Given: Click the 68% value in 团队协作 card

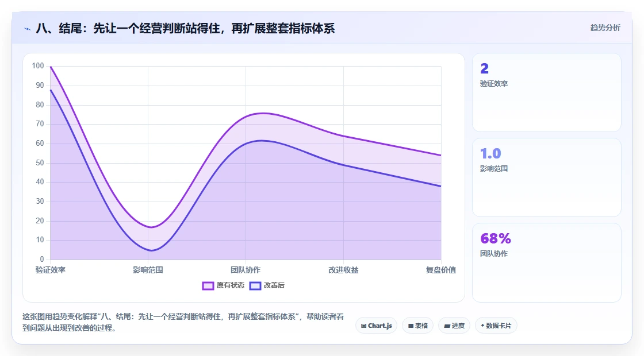Looking at the screenshot, I should 495,238.
